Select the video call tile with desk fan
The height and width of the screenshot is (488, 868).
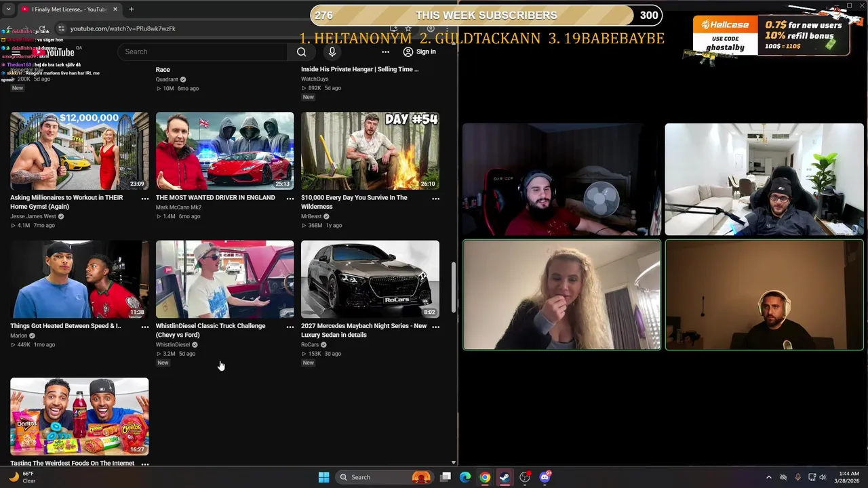(x=561, y=180)
